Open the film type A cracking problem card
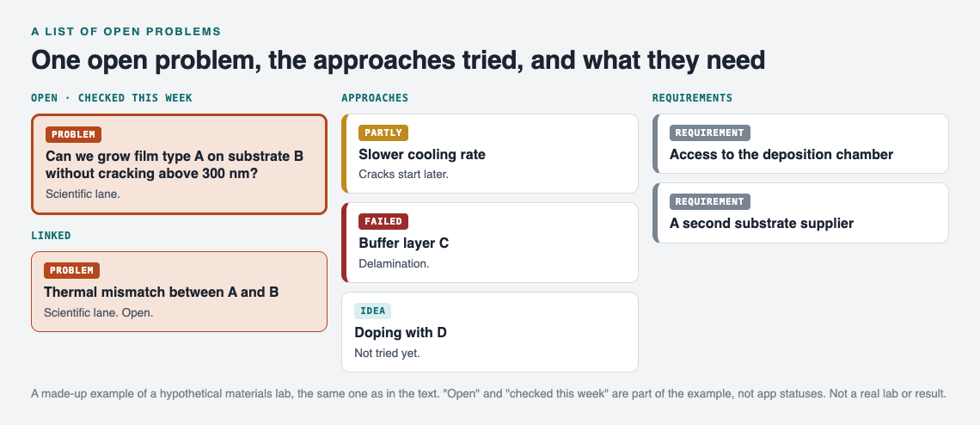980x425 pixels. 179,164
